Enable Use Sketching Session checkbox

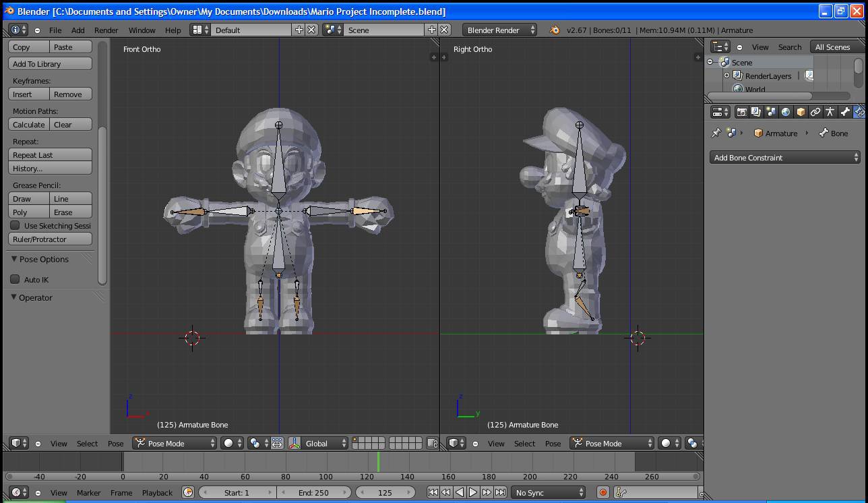[15, 225]
